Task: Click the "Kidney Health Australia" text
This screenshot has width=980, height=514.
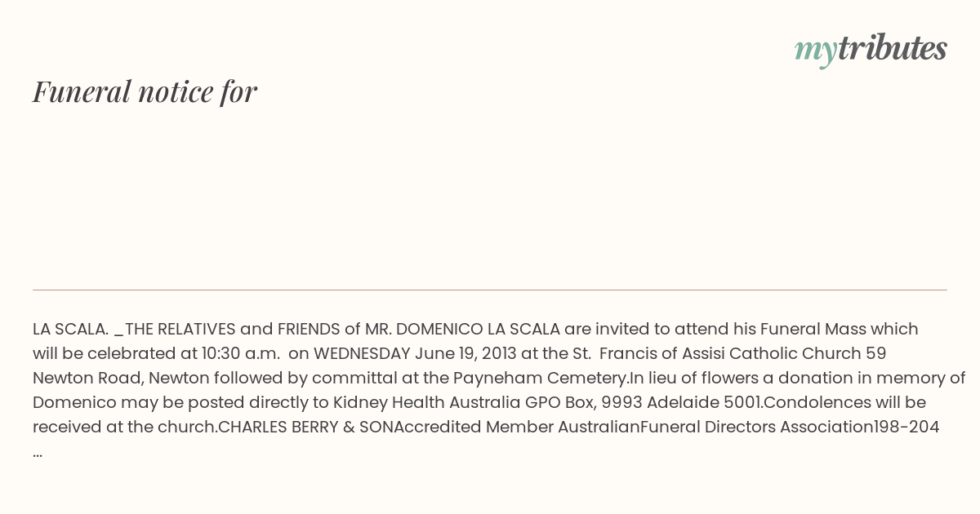Action: [x=426, y=402]
